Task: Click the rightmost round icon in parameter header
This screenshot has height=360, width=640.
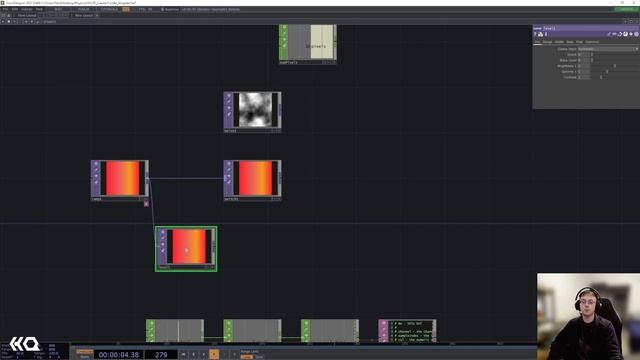Action: tap(636, 34)
